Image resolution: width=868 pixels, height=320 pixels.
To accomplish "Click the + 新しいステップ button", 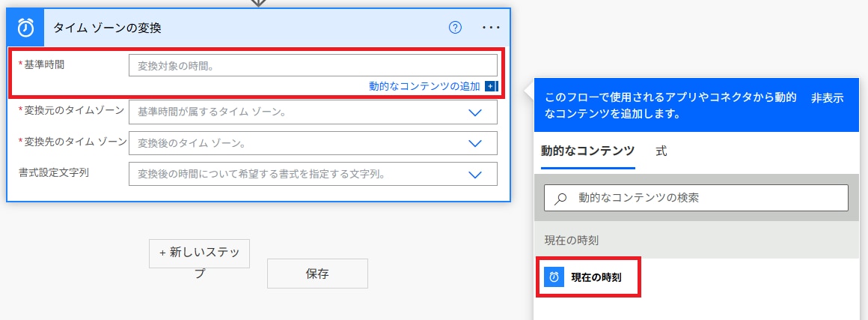I will tap(199, 254).
